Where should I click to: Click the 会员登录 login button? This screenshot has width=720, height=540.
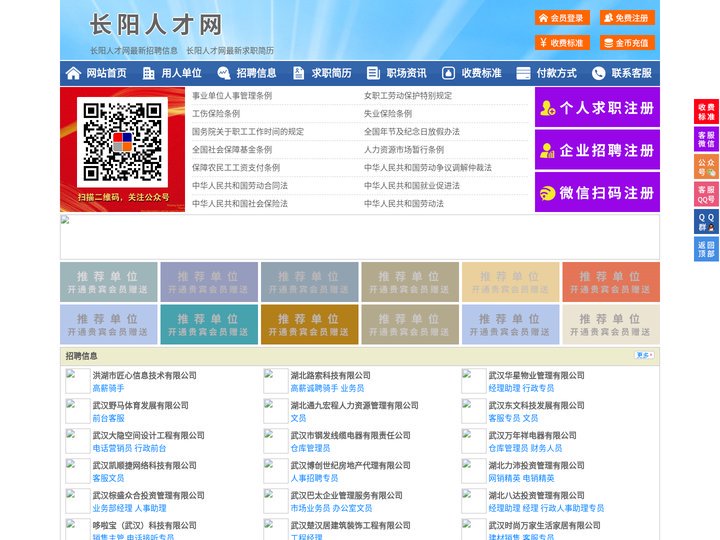[562, 18]
